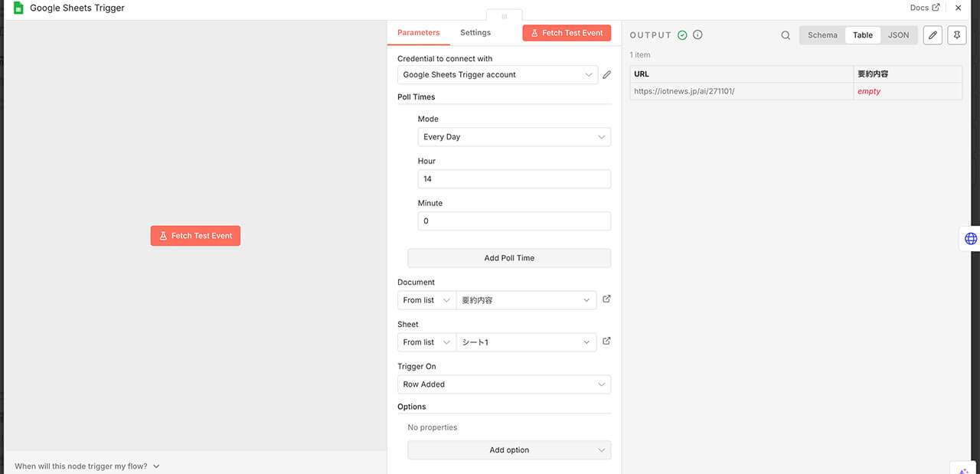The height and width of the screenshot is (474, 980).
Task: Expand the Add option dropdown
Action: 509,450
